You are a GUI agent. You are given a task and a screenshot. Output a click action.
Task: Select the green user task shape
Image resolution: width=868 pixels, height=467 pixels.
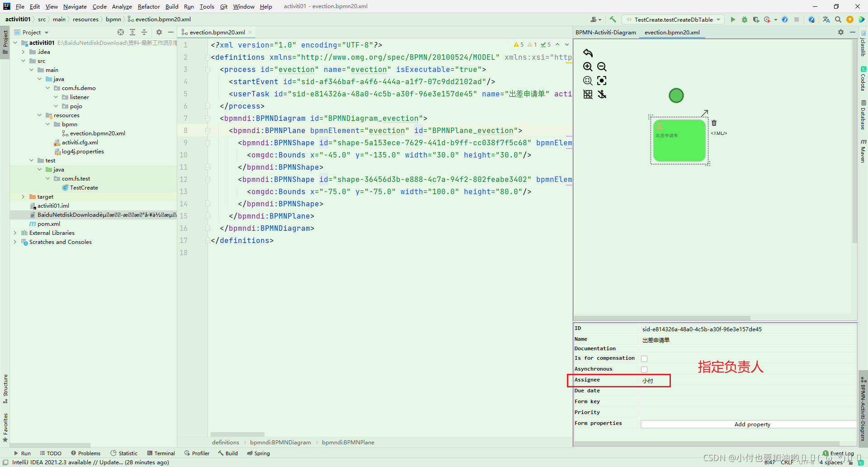pos(679,140)
